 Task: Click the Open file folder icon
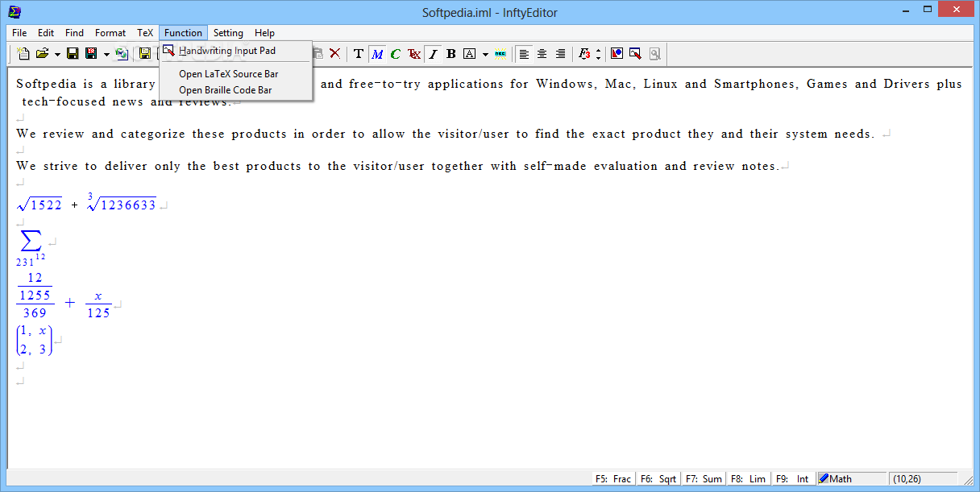point(42,54)
